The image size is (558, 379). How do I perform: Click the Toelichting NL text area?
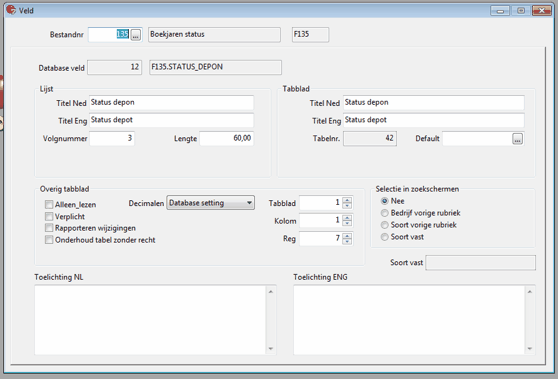tap(151, 320)
